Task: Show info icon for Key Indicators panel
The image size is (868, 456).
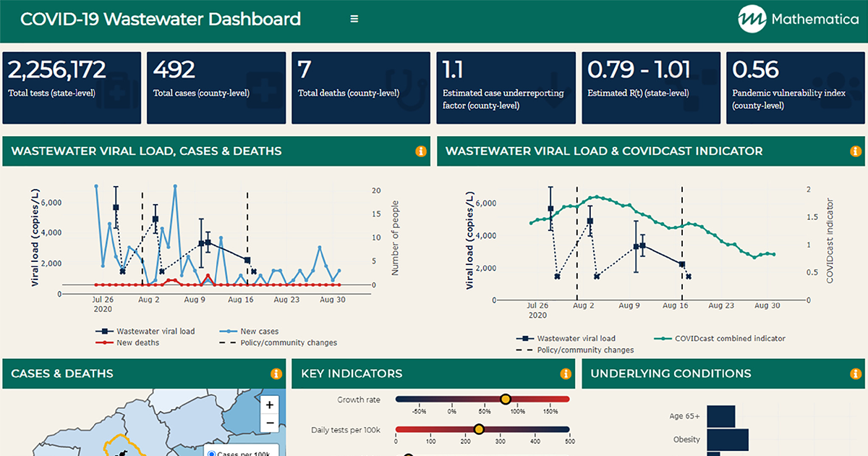Action: point(566,374)
